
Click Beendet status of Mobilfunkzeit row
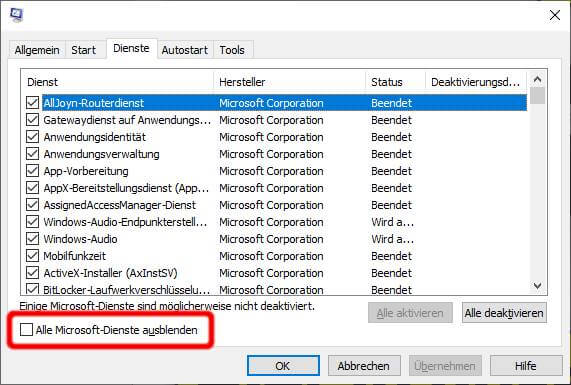(x=391, y=256)
